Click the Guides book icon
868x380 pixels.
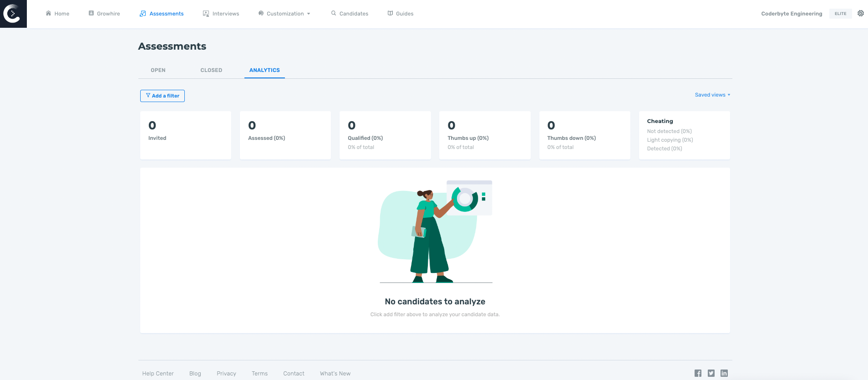click(x=390, y=13)
